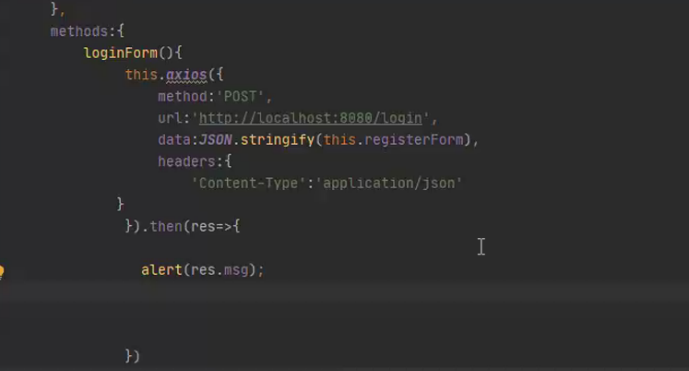Click the headers property key
This screenshot has height=371, width=689.
[x=187, y=161]
